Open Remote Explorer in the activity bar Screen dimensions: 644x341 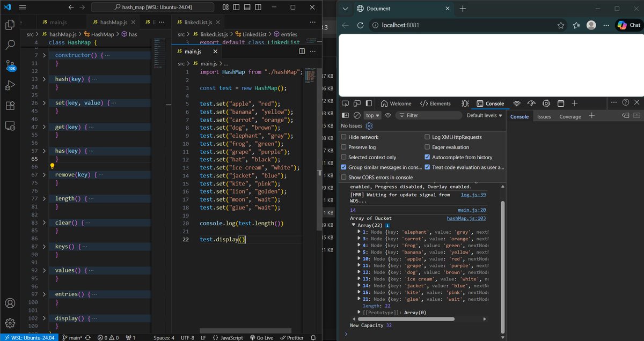[10, 125]
